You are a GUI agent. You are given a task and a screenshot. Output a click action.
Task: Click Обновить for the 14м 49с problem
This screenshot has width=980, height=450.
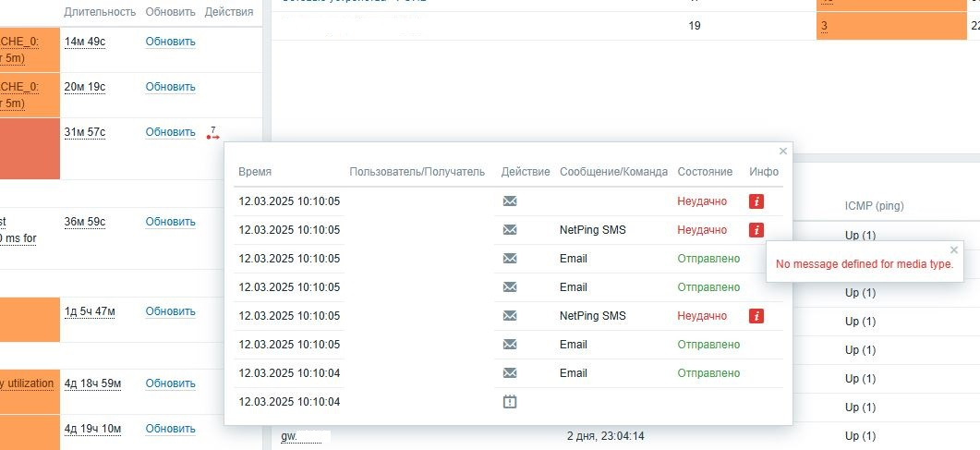(170, 42)
